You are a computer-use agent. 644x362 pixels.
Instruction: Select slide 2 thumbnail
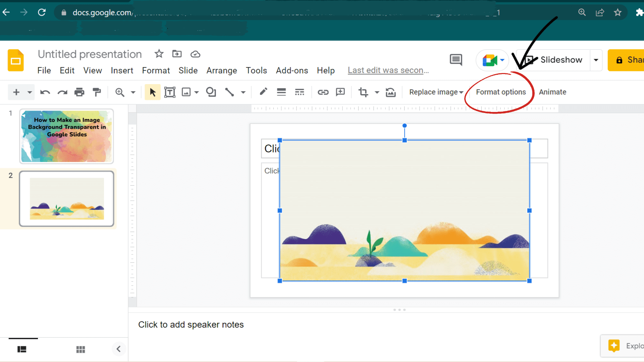(66, 199)
